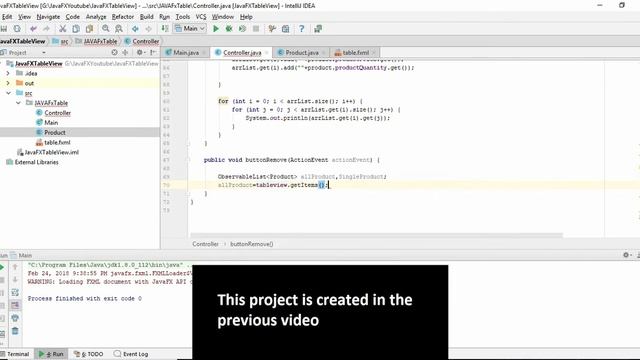Click the Cut scissors icon
This screenshot has height=360, width=640.
click(x=62, y=29)
